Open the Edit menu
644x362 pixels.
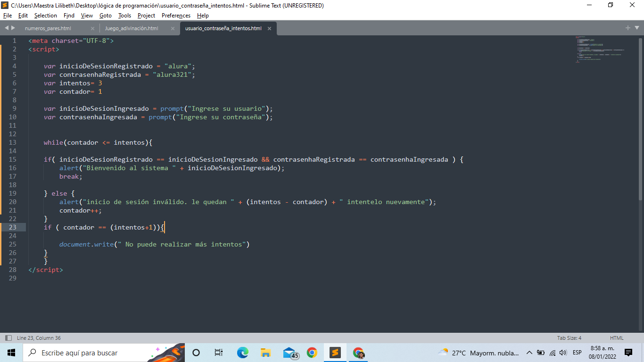(x=23, y=16)
